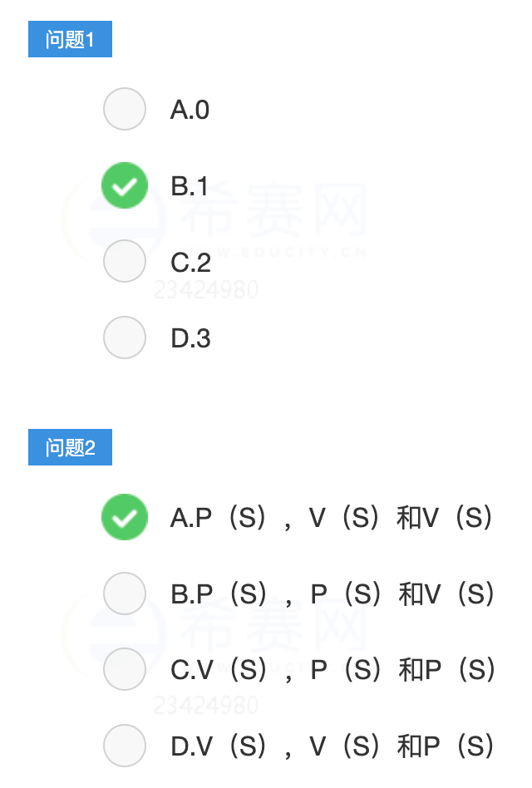Click the checked radio for A.P(S),V(S)和V(S)
Screen dimensions: 532x788
[125, 517]
